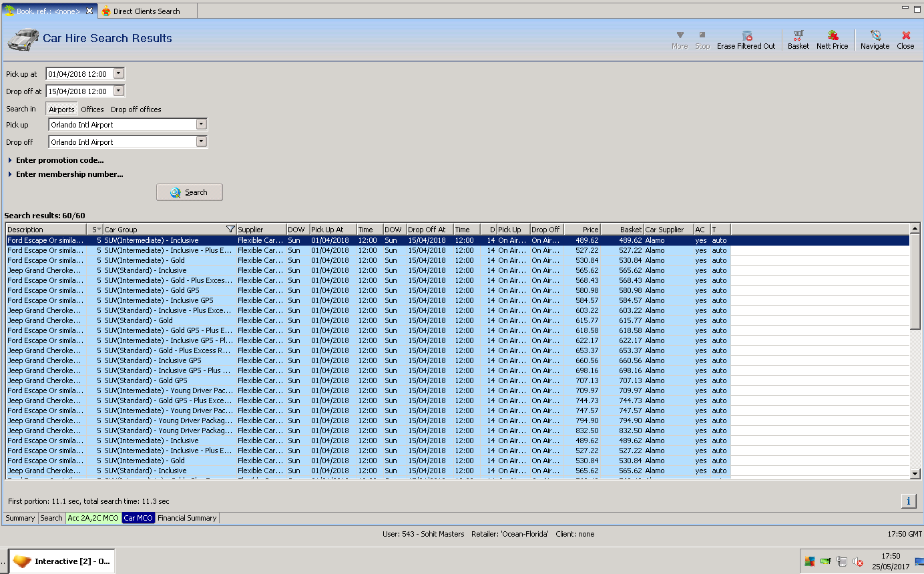Click the Direct Clients Search tab icon
The height and width of the screenshot is (574, 924).
click(106, 11)
